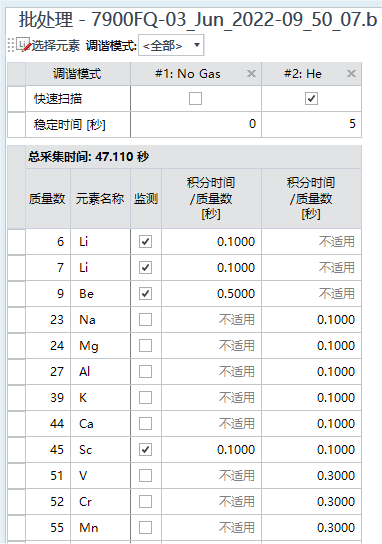Click the Select Elements (选择元素) icon
The width and height of the screenshot is (382, 544).
[x=24, y=45]
